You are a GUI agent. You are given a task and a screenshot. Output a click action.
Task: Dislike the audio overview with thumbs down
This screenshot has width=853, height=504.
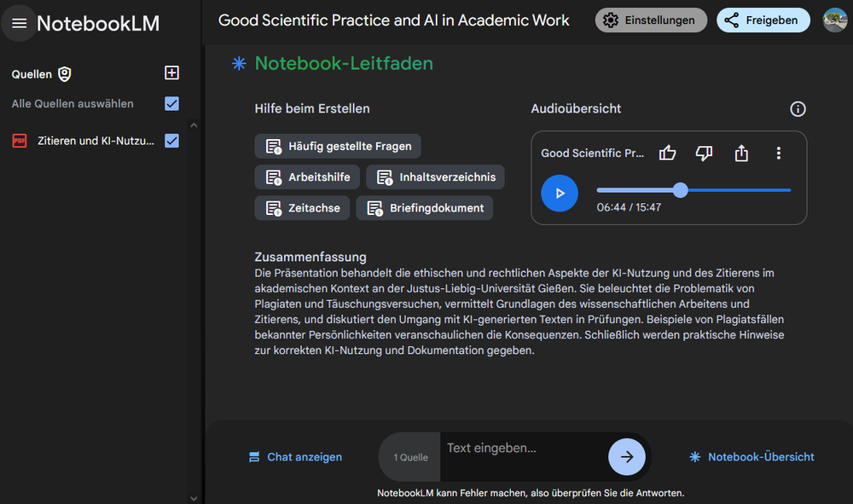pyautogui.click(x=704, y=154)
